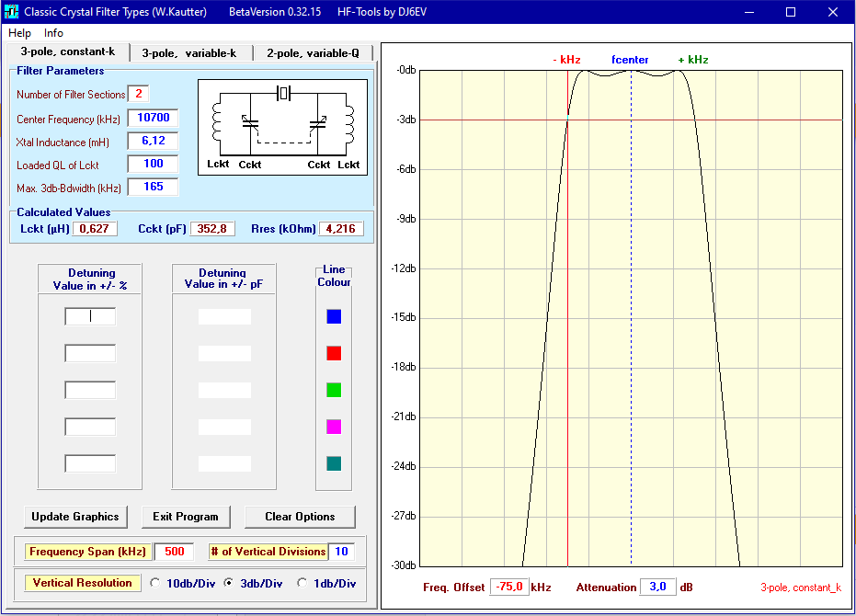This screenshot has width=856, height=616.
Task: Click the Frequency Span (kHz) label
Action: coord(88,552)
